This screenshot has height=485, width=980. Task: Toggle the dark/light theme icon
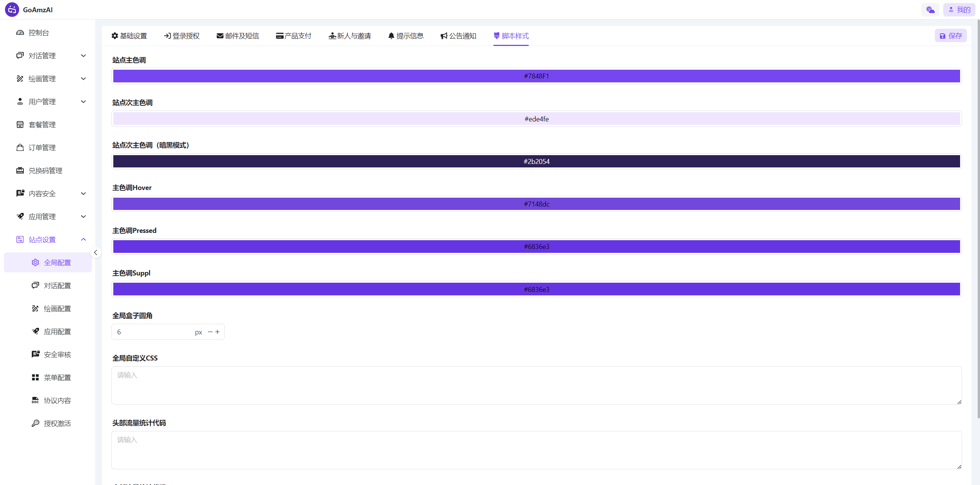(x=930, y=10)
